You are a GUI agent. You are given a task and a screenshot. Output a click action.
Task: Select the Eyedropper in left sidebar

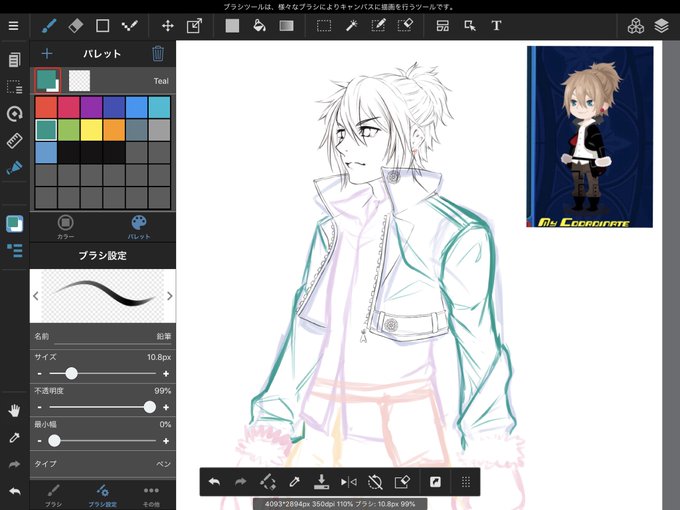coord(14,438)
